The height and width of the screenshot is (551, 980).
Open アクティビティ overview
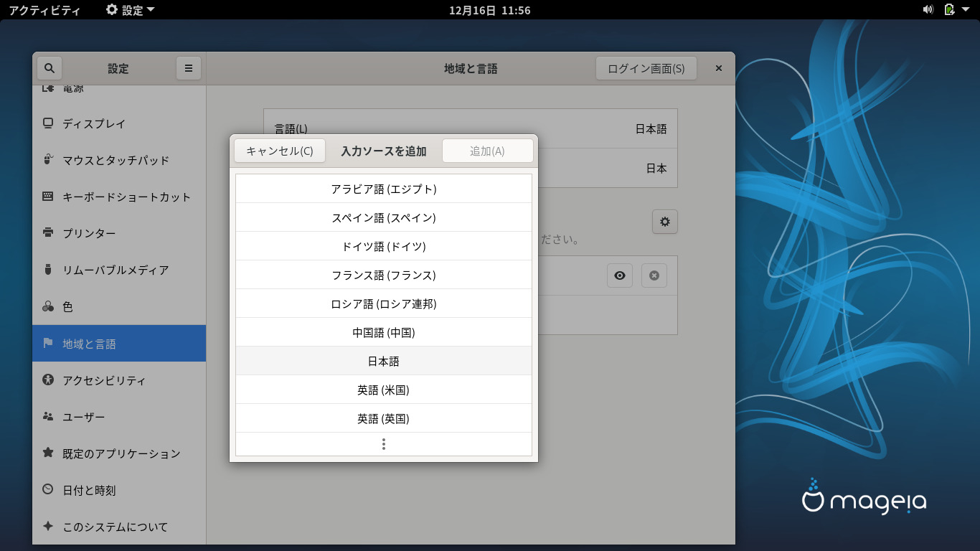(44, 10)
